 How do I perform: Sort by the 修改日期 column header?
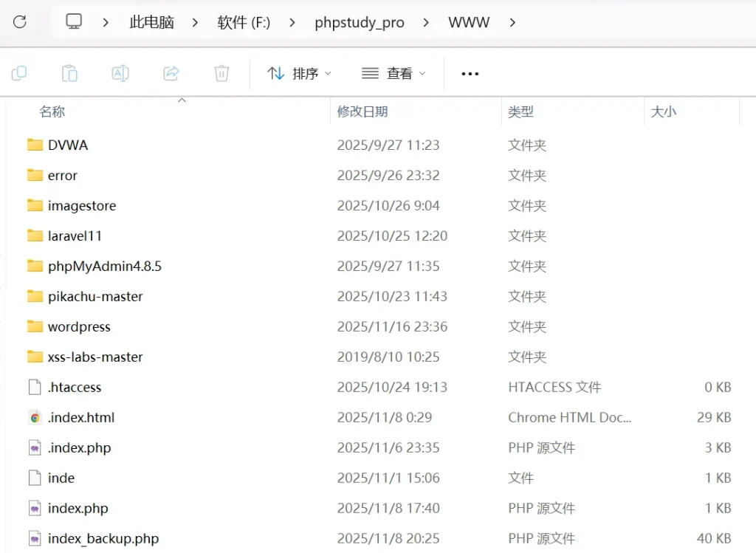coord(362,111)
